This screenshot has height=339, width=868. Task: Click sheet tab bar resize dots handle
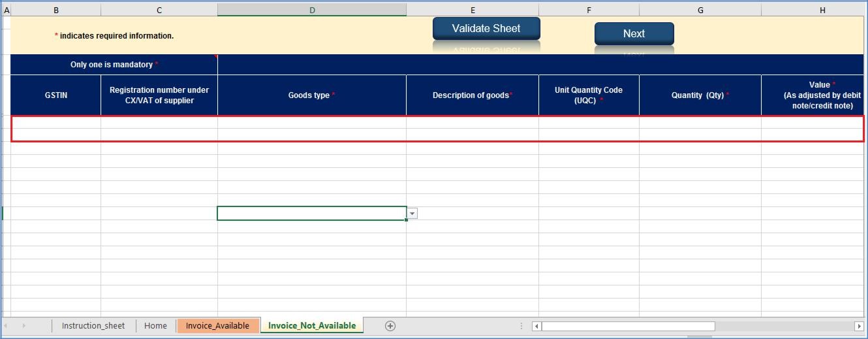pyautogui.click(x=521, y=326)
